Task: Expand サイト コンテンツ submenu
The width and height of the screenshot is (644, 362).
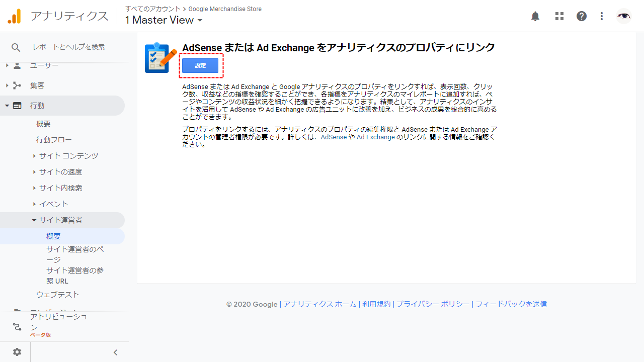Action: click(34, 156)
